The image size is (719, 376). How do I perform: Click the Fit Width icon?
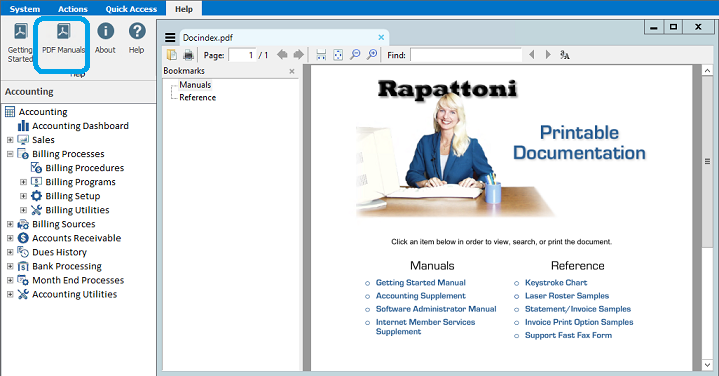(321, 55)
